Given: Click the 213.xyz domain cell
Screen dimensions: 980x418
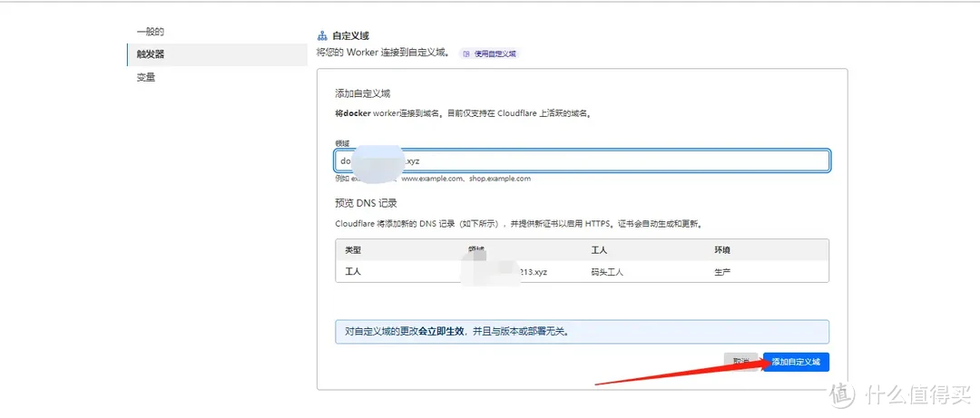Looking at the screenshot, I should tap(534, 272).
